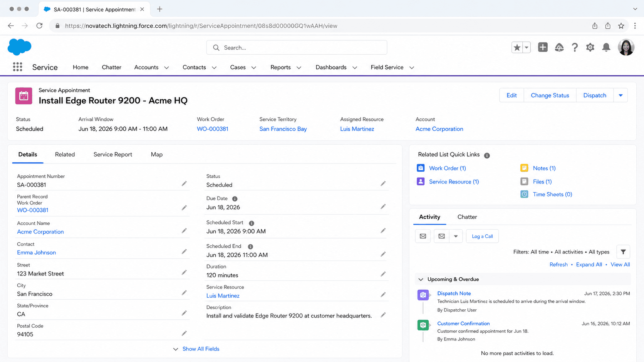
Task: Click the global create plus icon
Action: click(543, 47)
